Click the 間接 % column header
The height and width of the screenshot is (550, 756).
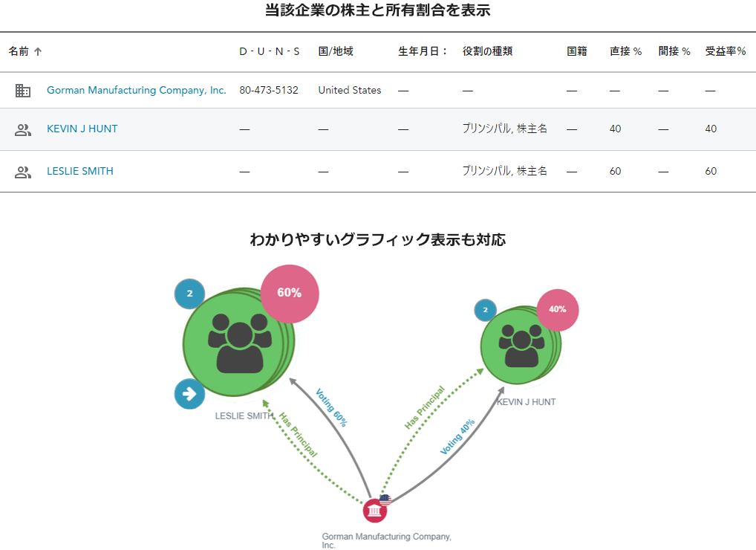(x=674, y=51)
